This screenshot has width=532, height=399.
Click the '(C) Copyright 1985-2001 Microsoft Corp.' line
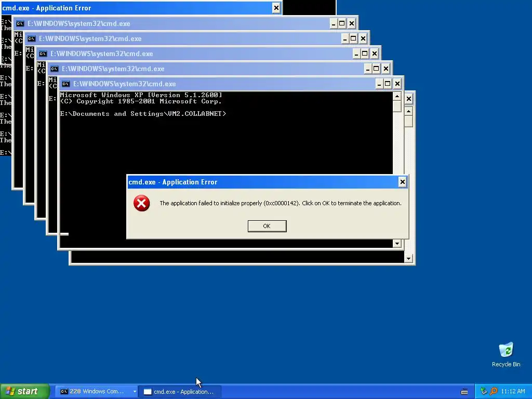coord(141,101)
